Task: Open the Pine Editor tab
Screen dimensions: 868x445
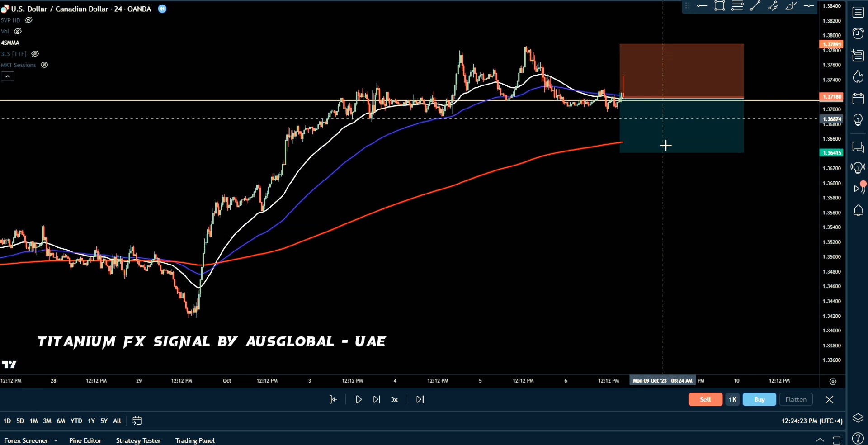Action: 85,440
